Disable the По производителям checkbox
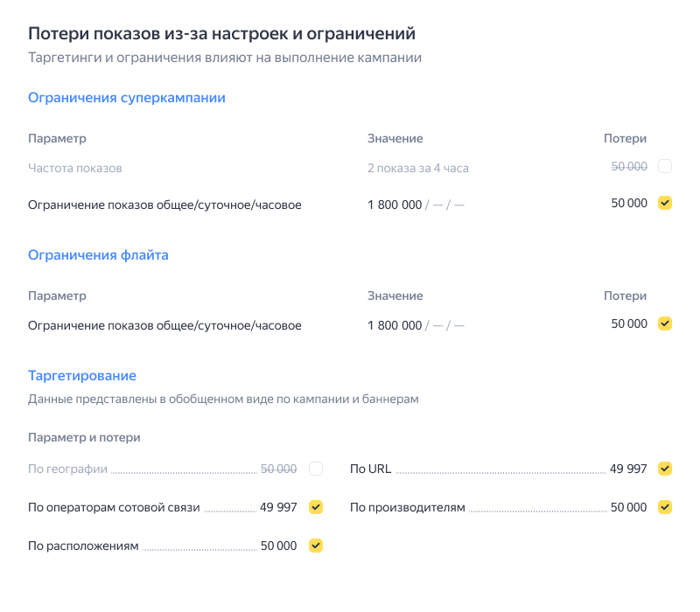The image size is (700, 612). pyautogui.click(x=665, y=507)
